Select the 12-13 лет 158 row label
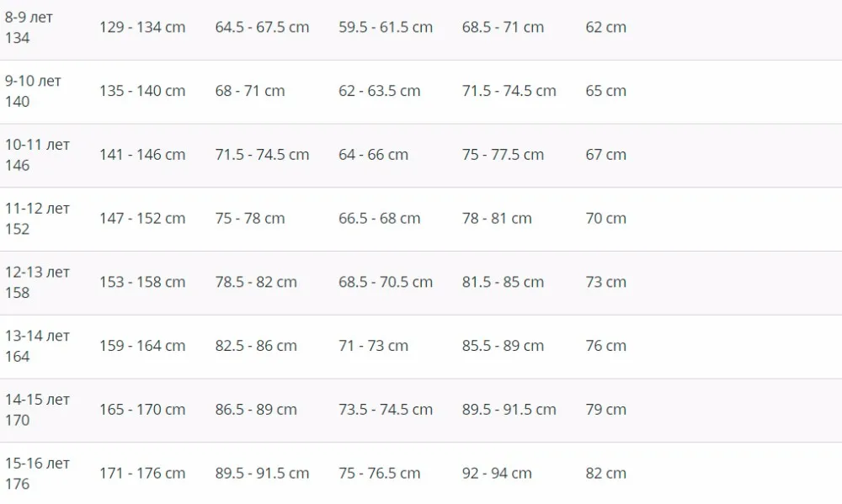The image size is (842, 504). (37, 283)
